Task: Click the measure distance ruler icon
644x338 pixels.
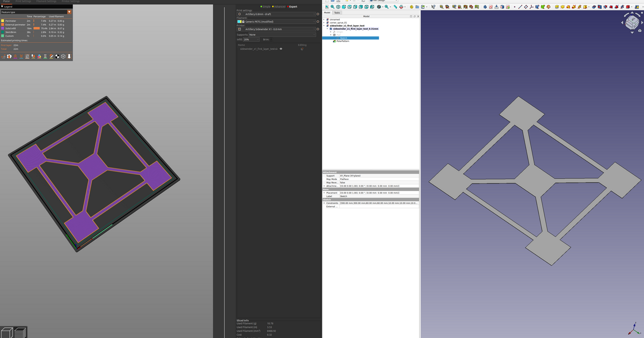Action: tap(396, 7)
